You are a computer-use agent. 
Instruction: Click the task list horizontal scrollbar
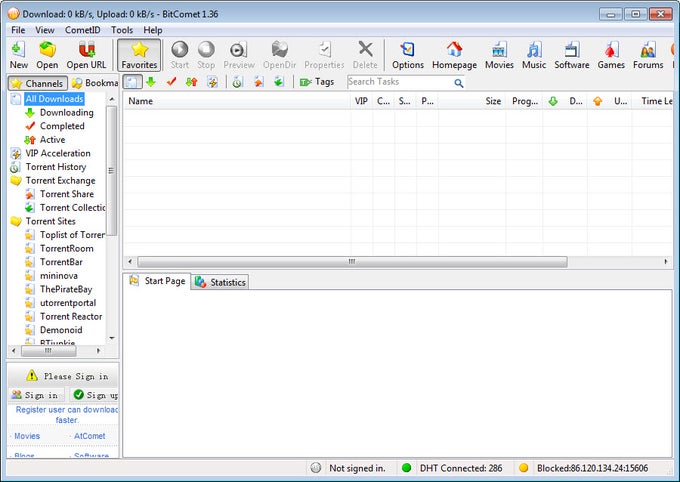point(352,262)
